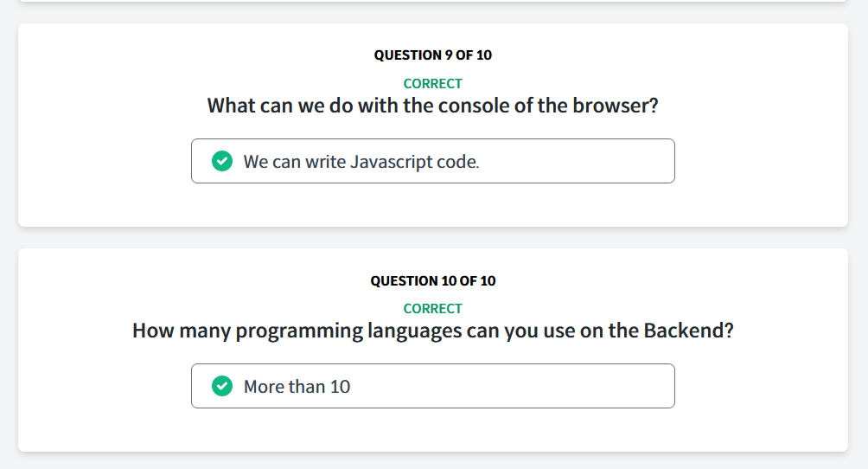
Task: Click bottom edge of the card above Question 9
Action: click(x=433, y=1)
